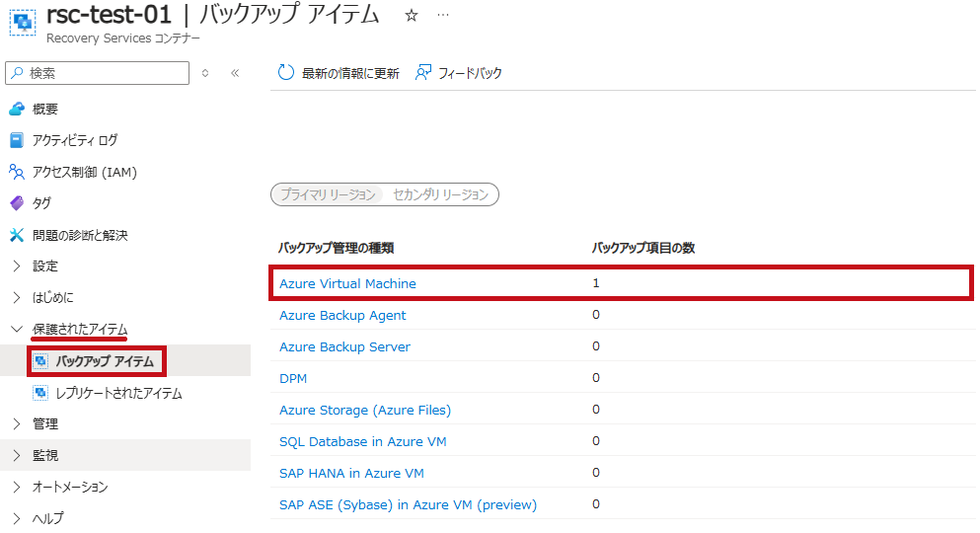This screenshot has width=980, height=533.
Task: Open Azure Backup Server link
Action: coord(345,346)
